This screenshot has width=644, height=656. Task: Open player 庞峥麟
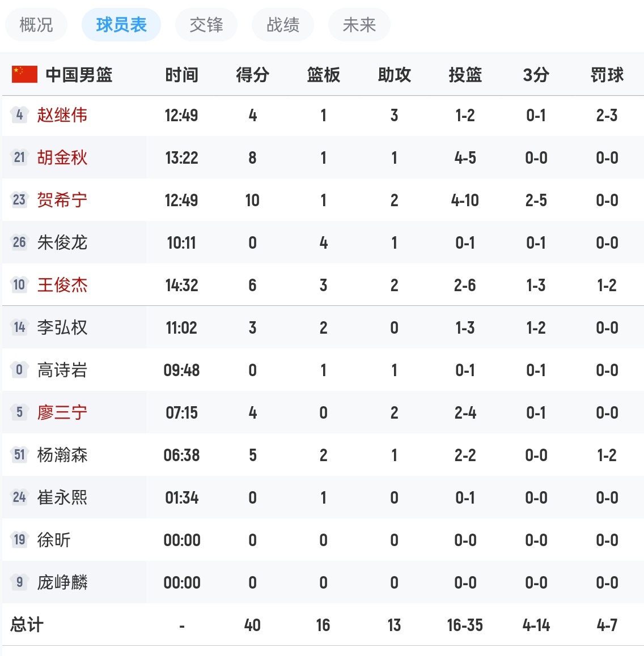pyautogui.click(x=62, y=582)
